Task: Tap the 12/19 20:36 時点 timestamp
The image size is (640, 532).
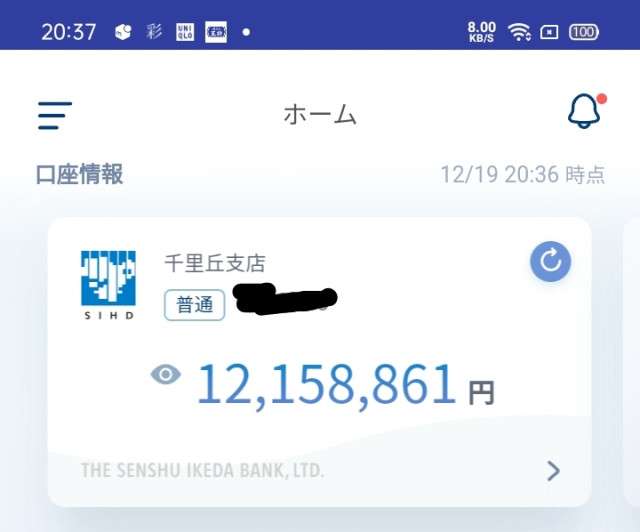Action: coord(523,175)
